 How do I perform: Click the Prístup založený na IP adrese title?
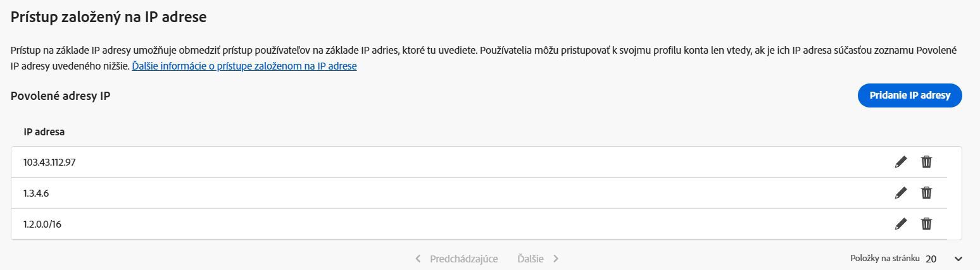[x=108, y=17]
